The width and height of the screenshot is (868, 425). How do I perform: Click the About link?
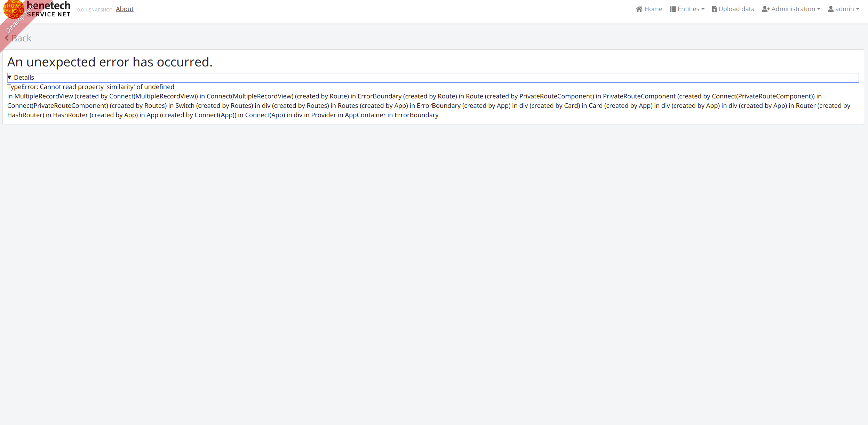(125, 9)
